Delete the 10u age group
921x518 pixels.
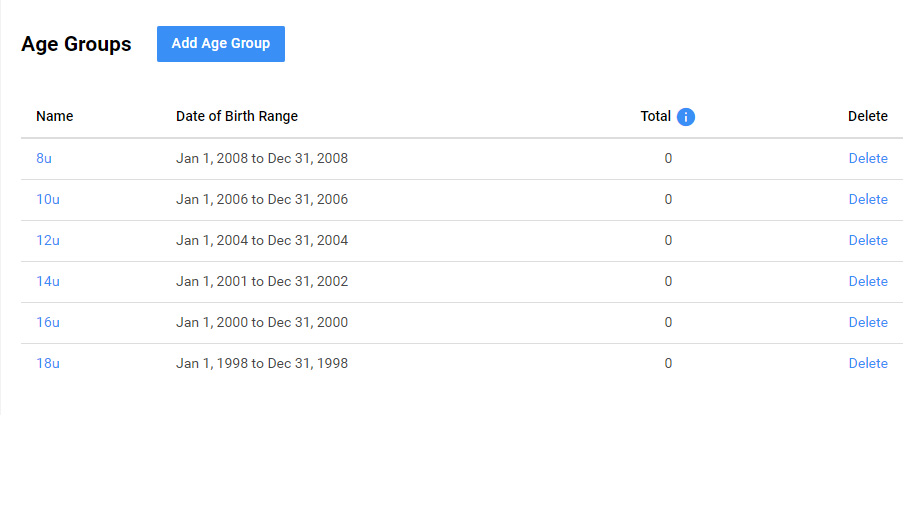(x=868, y=199)
